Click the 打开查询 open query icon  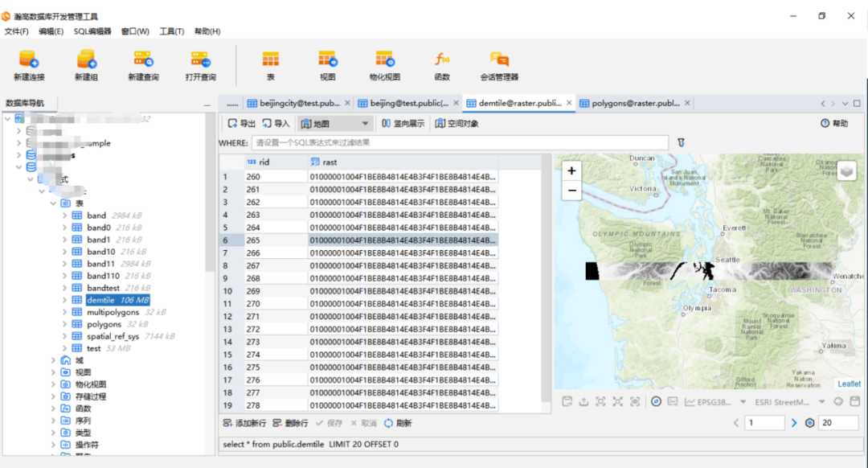200,60
